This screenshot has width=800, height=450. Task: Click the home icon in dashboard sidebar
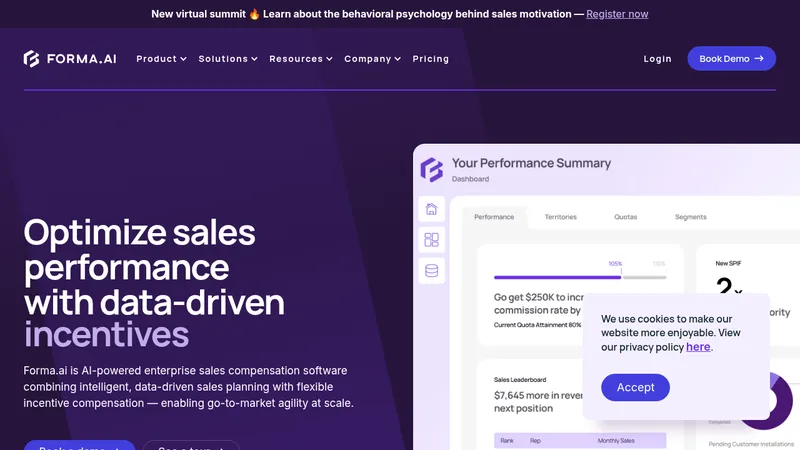(432, 209)
